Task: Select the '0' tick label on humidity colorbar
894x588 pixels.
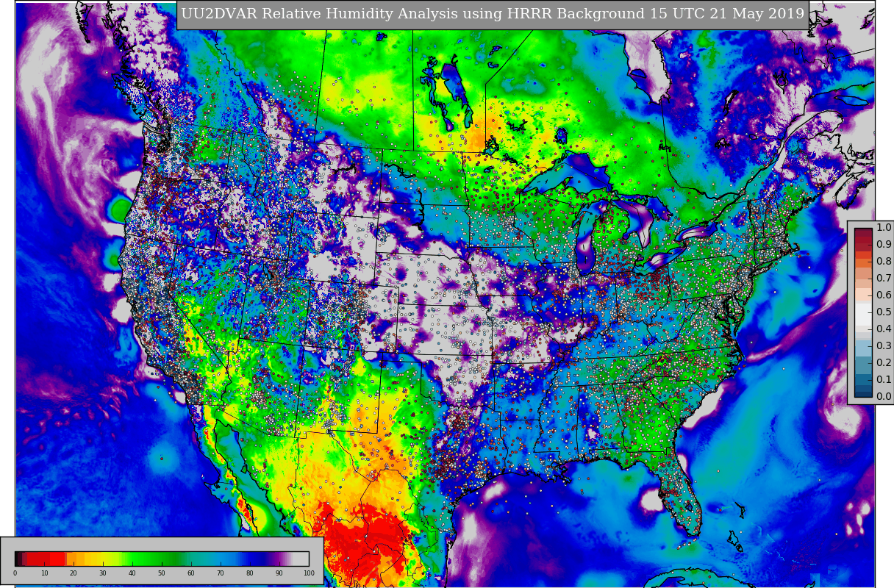Action: pos(15,573)
